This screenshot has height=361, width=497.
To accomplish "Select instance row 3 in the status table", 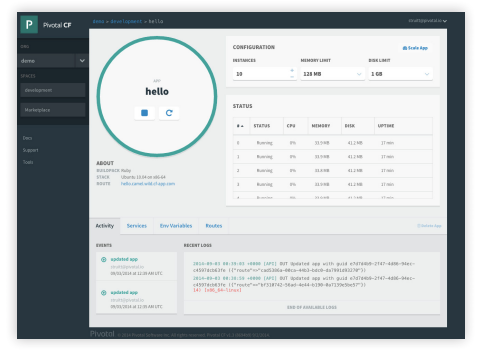I will [333, 184].
